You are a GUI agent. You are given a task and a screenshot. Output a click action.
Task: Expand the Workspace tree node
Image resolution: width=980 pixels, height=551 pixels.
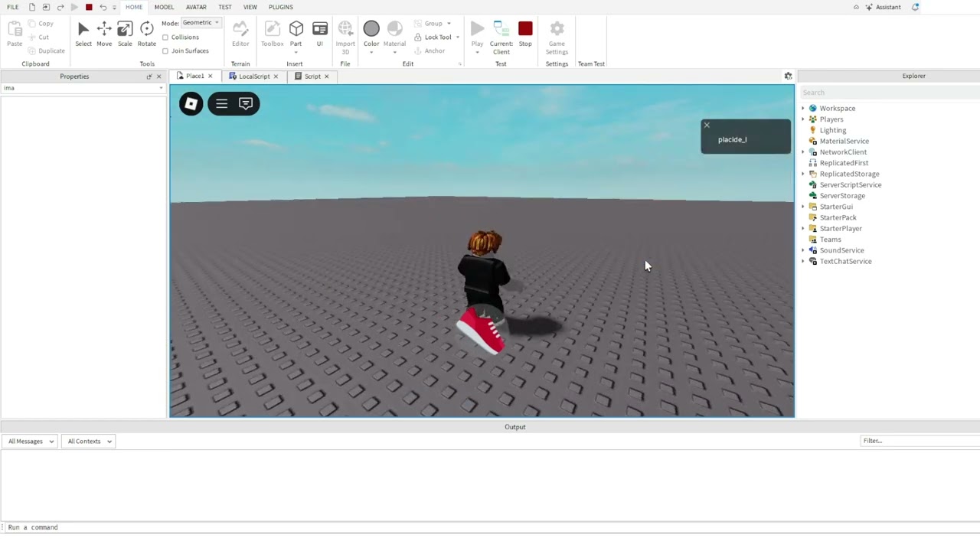(803, 109)
